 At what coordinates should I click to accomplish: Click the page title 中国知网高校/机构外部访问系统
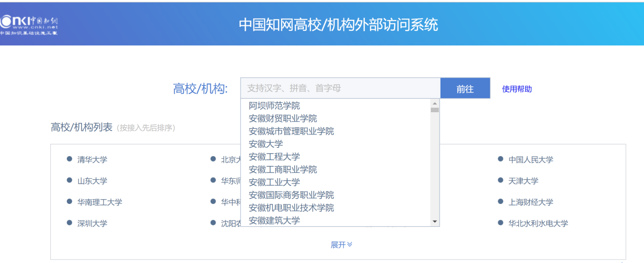point(338,24)
